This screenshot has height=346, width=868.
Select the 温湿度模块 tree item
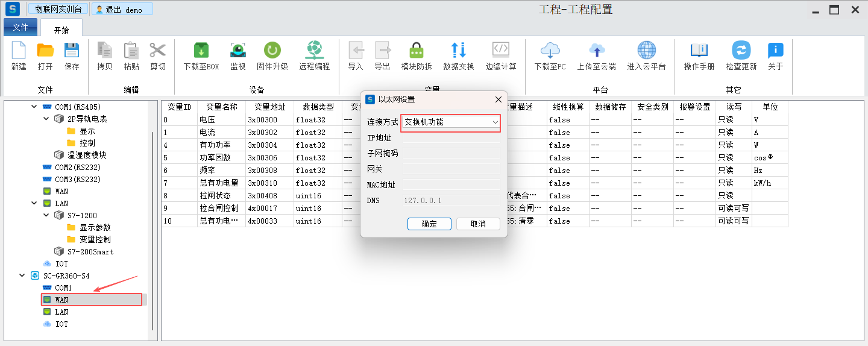[x=87, y=155]
